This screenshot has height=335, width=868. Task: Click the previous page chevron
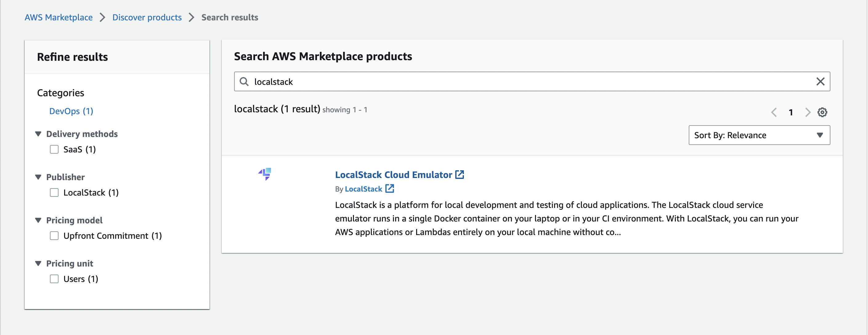tap(774, 112)
